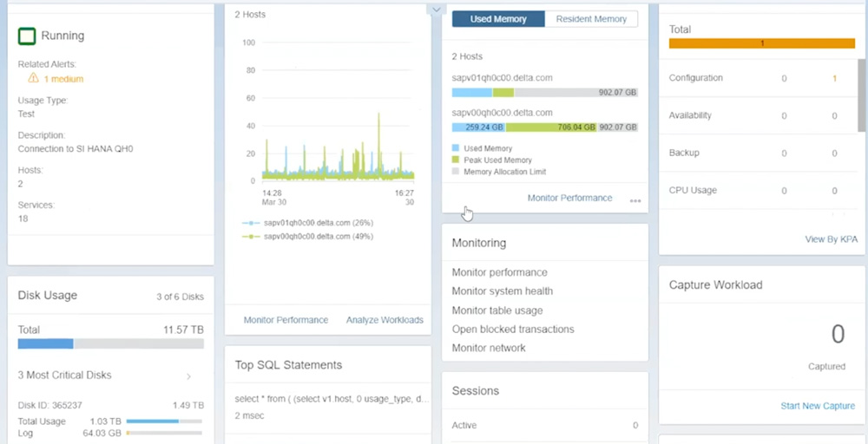868x444 pixels.
Task: Select Open blocked transactions
Action: click(x=512, y=330)
